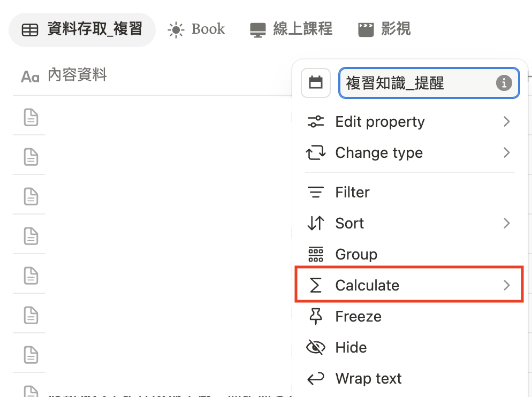532x397 pixels.
Task: Expand the Calculate submenu chevron
Action: pyautogui.click(x=506, y=286)
